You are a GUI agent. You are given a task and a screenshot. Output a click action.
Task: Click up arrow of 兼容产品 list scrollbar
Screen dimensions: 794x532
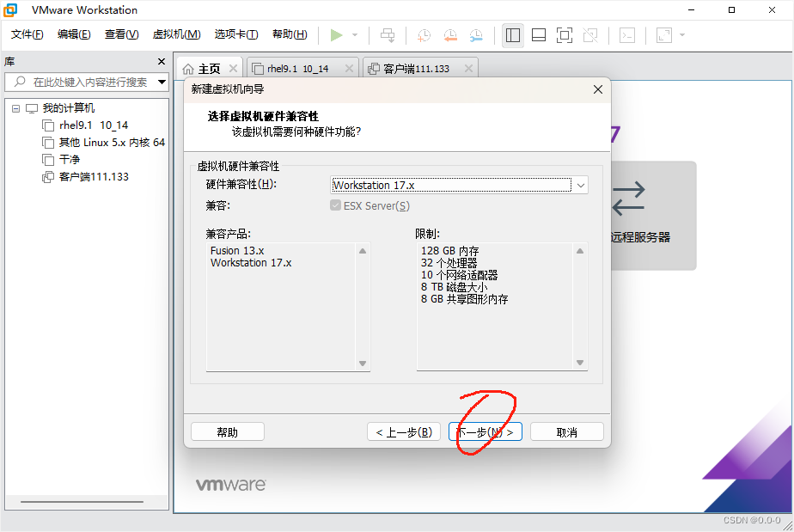(363, 251)
